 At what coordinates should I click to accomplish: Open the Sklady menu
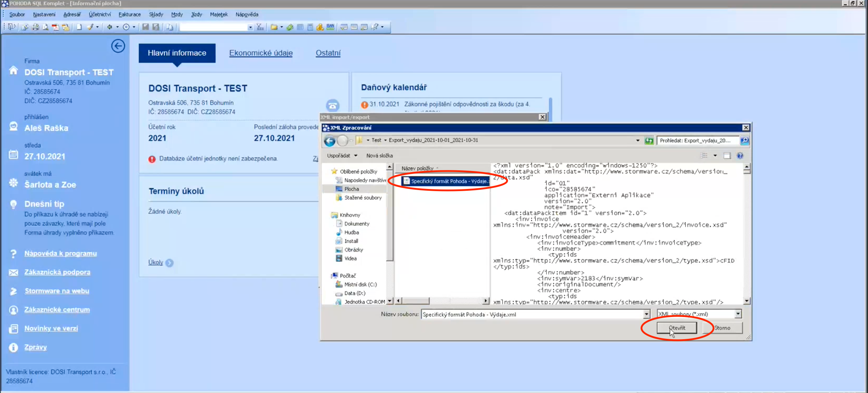156,14
